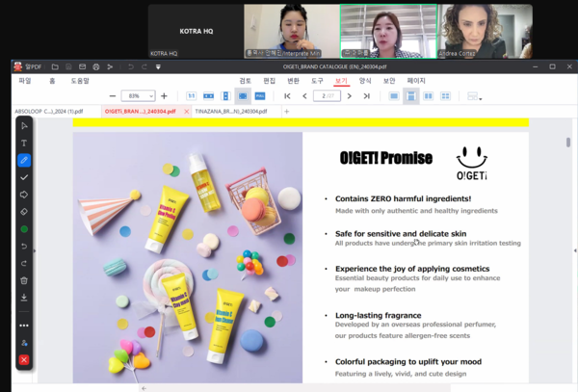Open the green annotation color picker

[x=24, y=229]
